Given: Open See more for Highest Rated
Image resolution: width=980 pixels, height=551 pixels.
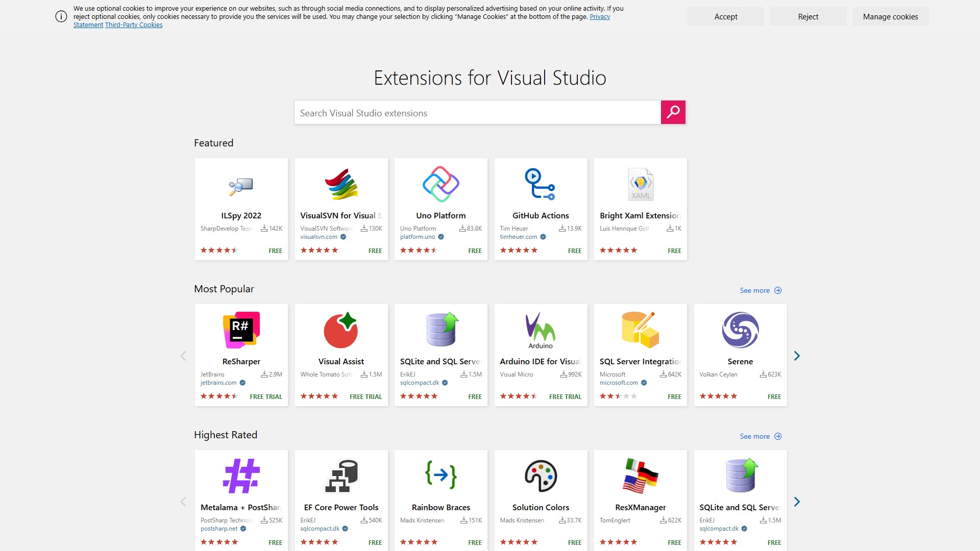Looking at the screenshot, I should point(760,436).
